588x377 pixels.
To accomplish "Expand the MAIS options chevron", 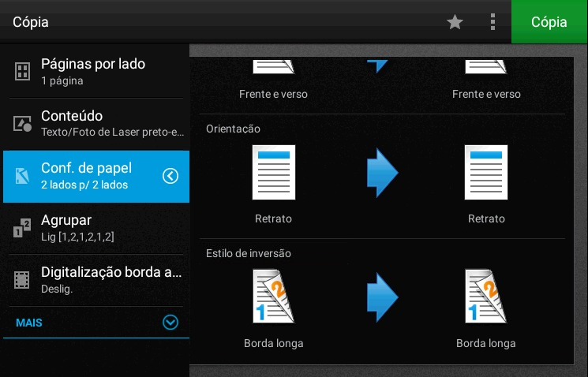I will click(170, 322).
